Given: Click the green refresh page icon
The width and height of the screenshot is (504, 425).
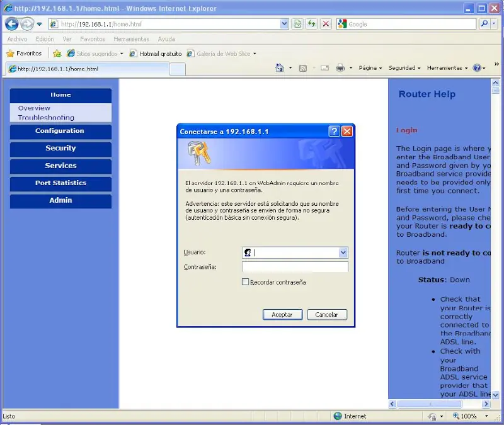Looking at the screenshot, I should [x=311, y=24].
